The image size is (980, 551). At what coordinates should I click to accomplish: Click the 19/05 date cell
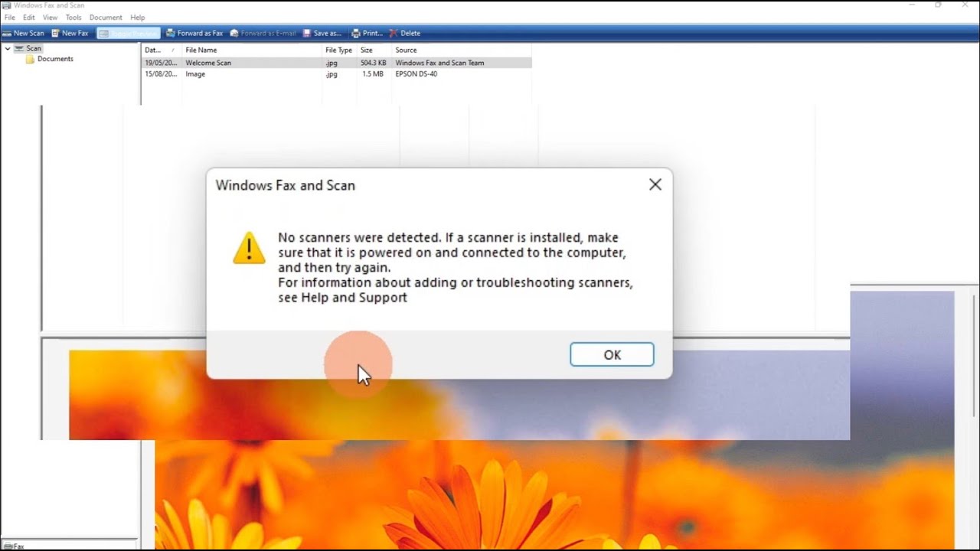click(161, 63)
